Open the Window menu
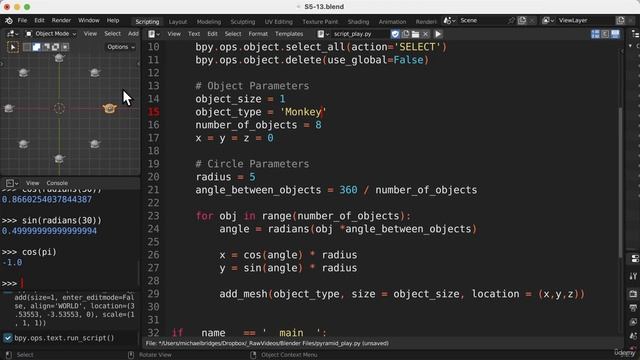Viewport: 640px width, 360px height. (x=89, y=20)
